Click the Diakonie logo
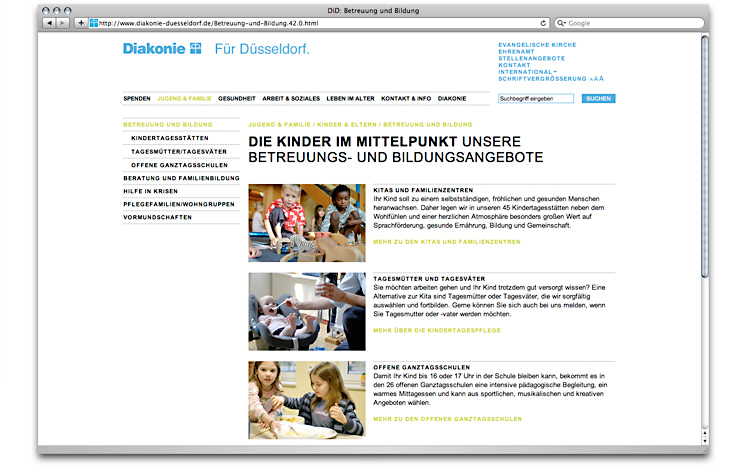This screenshot has height=469, width=750. tap(162, 49)
